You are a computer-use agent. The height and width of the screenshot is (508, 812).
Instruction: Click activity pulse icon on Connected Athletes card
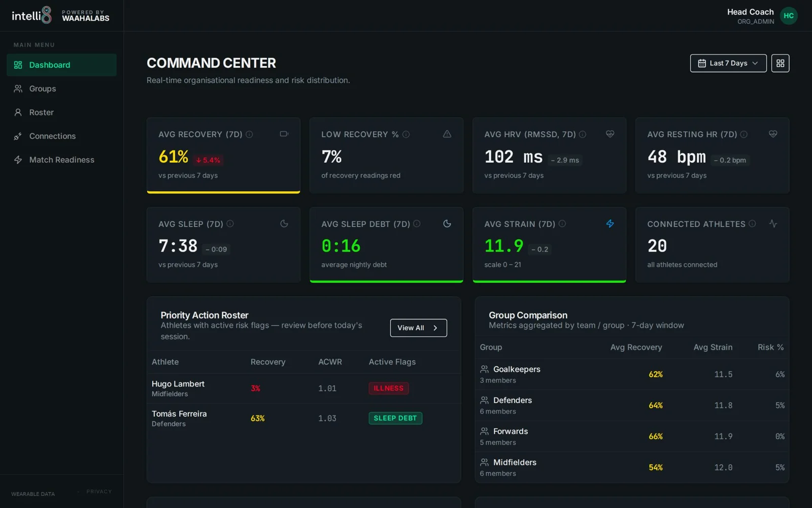pos(773,224)
